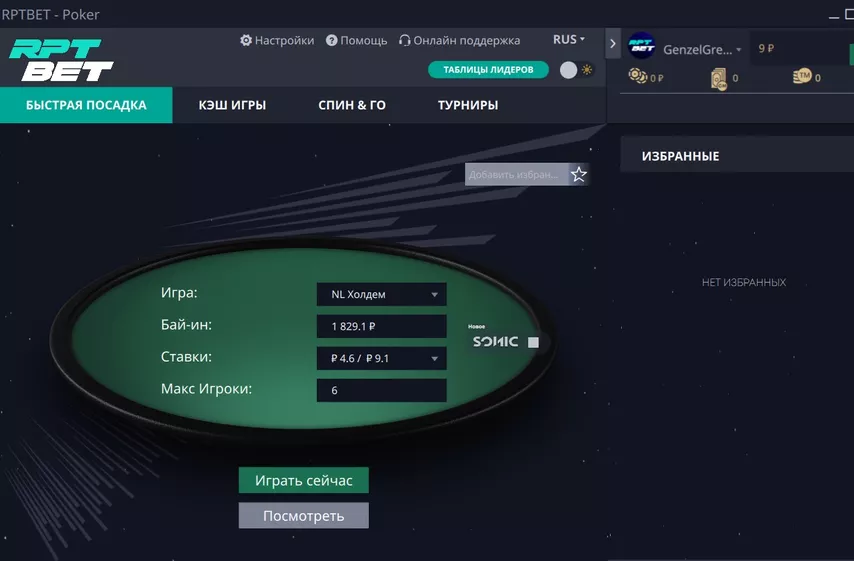Open the Ставки ₽4.6 / ₽9.1 dropdown
This screenshot has height=561, width=854.
pyautogui.click(x=381, y=358)
